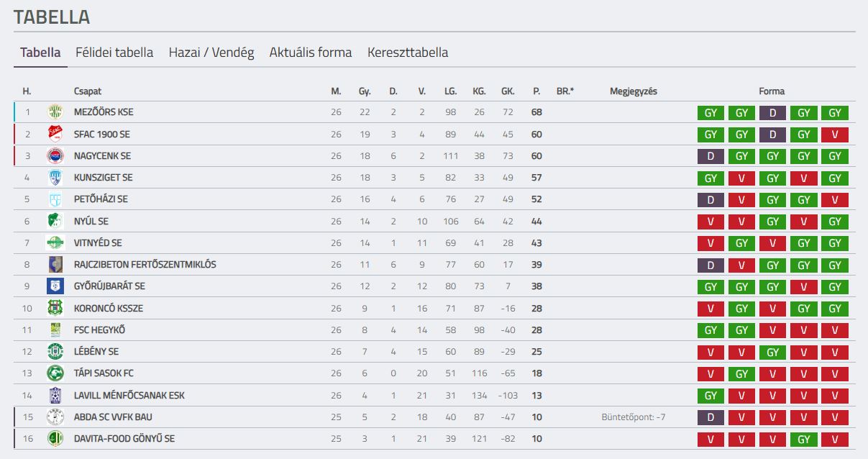Open the Hazai / Vendég tab
Screen dimensions: 868x459
point(211,53)
